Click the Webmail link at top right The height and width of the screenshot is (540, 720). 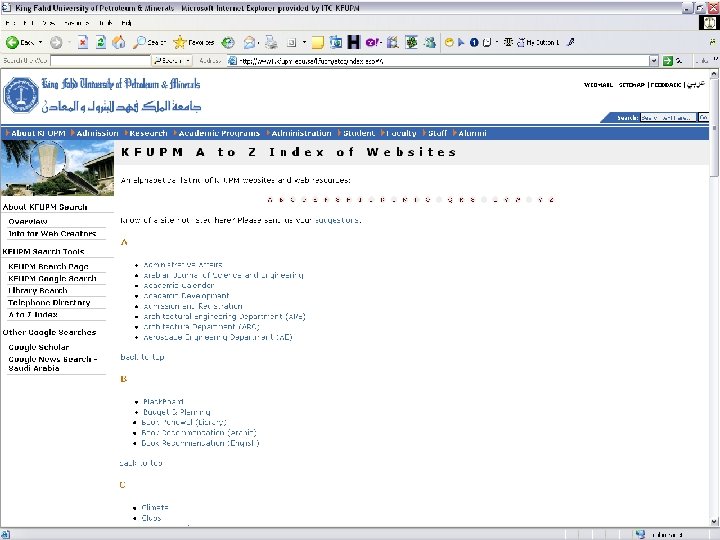click(598, 85)
